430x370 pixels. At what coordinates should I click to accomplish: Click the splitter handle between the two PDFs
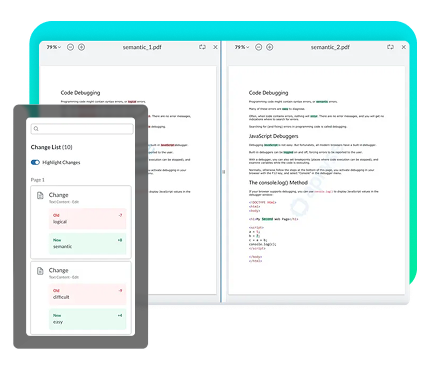(x=224, y=172)
